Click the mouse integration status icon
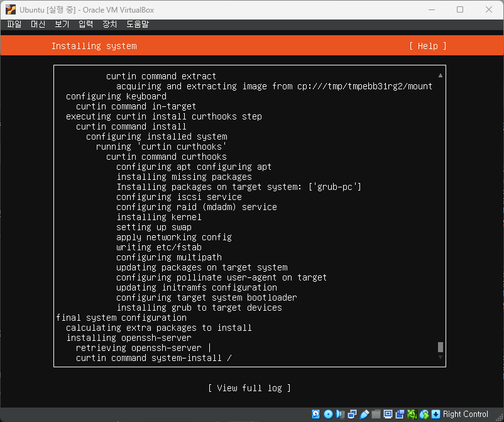504x422 pixels. coord(424,414)
